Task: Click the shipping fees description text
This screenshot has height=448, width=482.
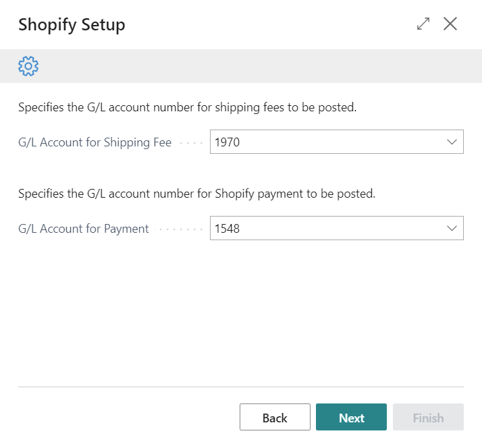Action: pos(187,107)
